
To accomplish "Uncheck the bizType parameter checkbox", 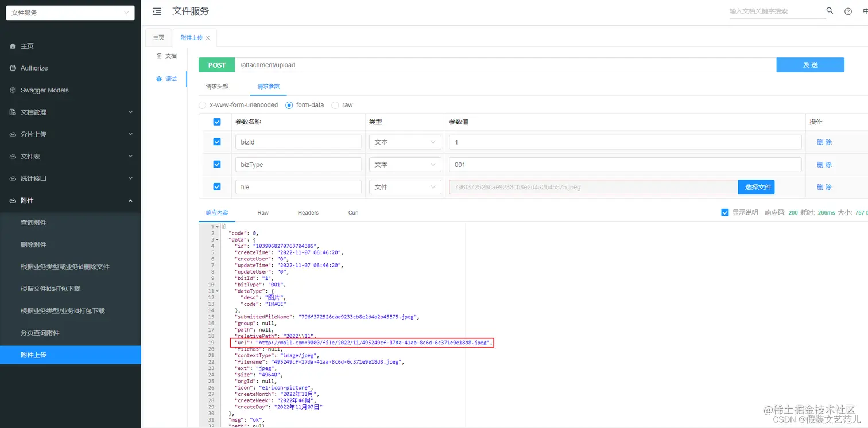I will 217,164.
